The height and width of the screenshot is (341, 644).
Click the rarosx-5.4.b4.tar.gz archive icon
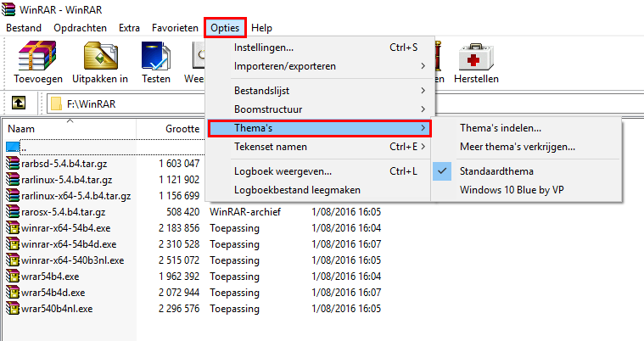pyautogui.click(x=13, y=211)
